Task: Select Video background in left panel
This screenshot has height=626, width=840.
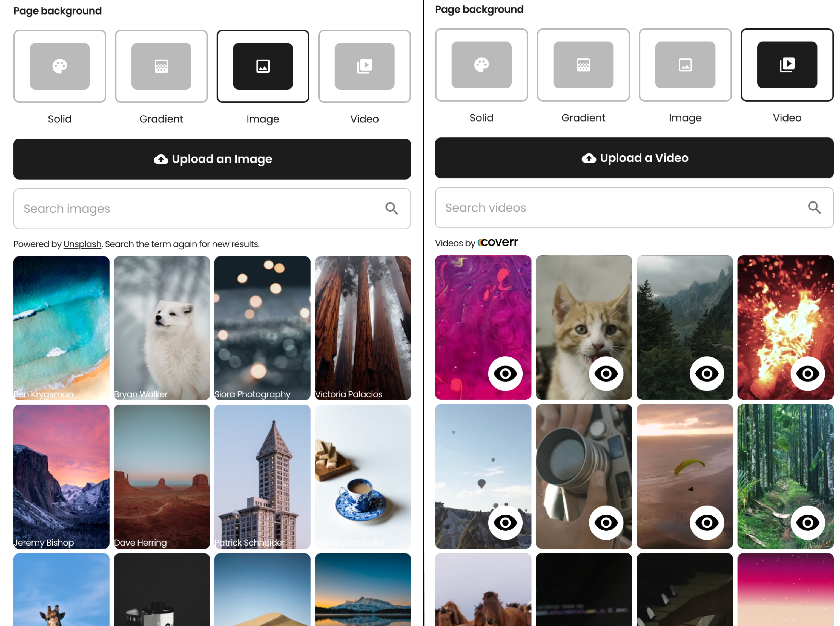Action: click(364, 66)
